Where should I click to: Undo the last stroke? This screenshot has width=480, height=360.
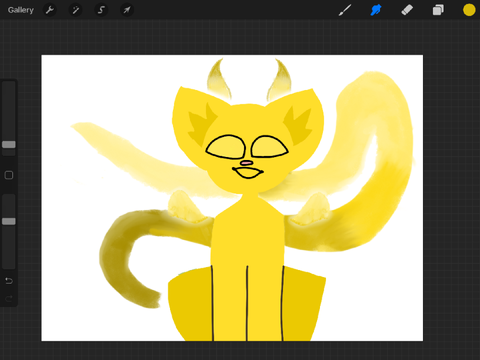pos(9,281)
